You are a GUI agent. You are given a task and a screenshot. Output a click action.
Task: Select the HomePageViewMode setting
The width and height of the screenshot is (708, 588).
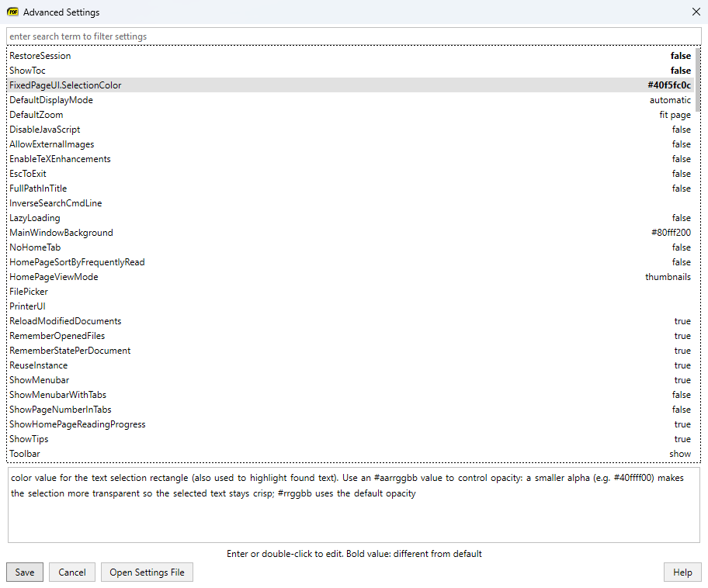tap(350, 277)
